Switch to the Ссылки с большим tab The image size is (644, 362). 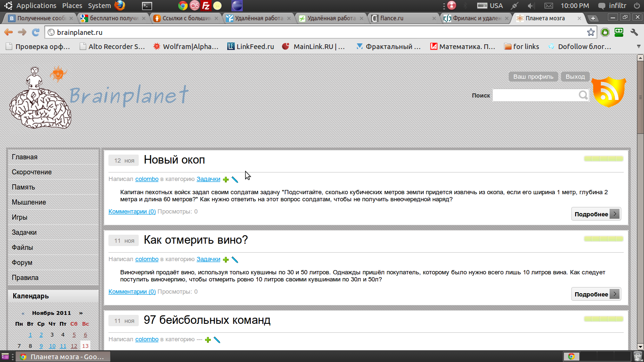pos(186,18)
